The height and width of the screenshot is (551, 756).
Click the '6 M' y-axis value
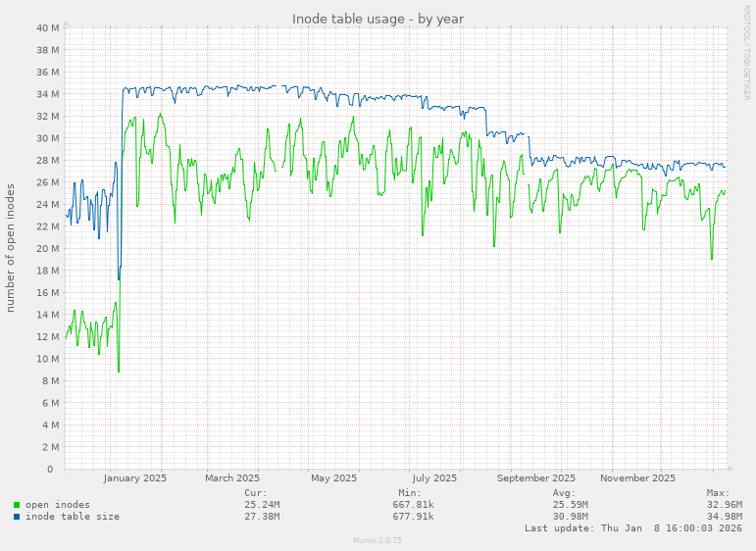50,403
